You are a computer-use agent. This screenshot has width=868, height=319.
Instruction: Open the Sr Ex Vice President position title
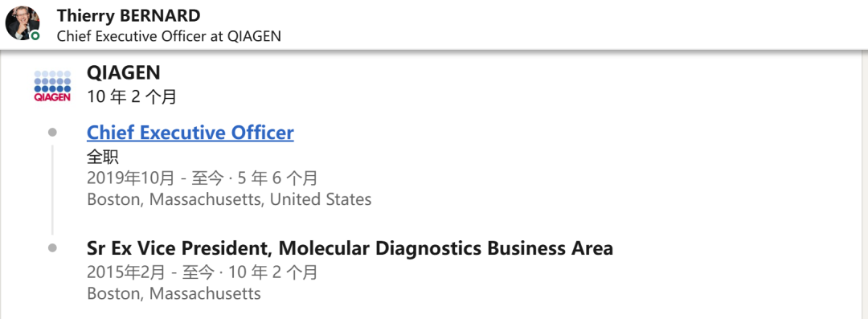click(350, 248)
